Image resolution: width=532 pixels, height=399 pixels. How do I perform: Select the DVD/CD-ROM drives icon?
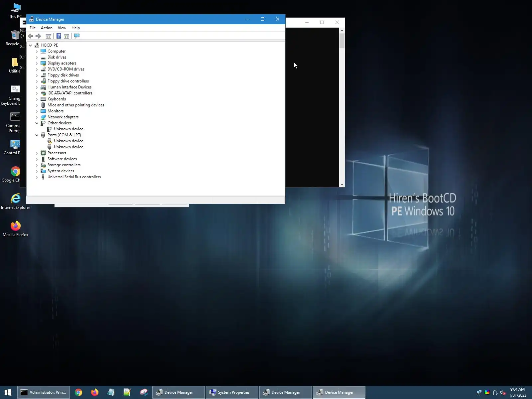coord(43,69)
